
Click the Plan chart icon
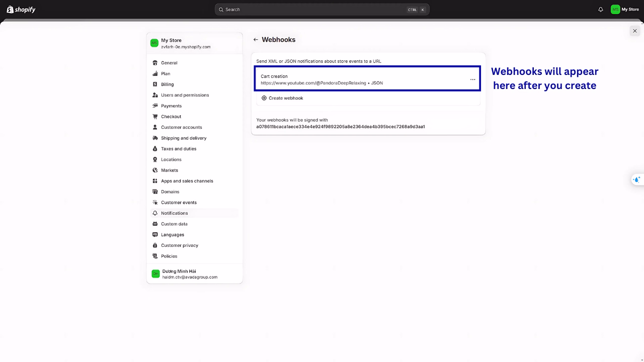coord(155,73)
